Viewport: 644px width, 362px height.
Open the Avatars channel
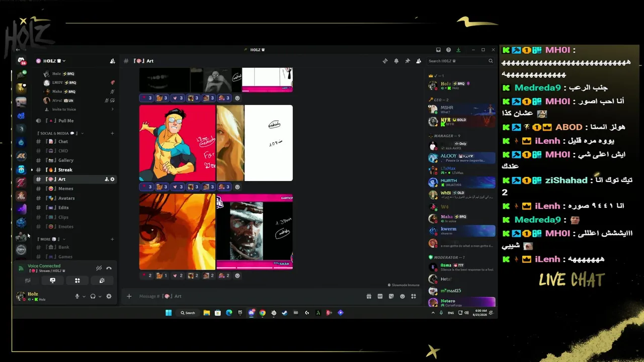coord(75,198)
